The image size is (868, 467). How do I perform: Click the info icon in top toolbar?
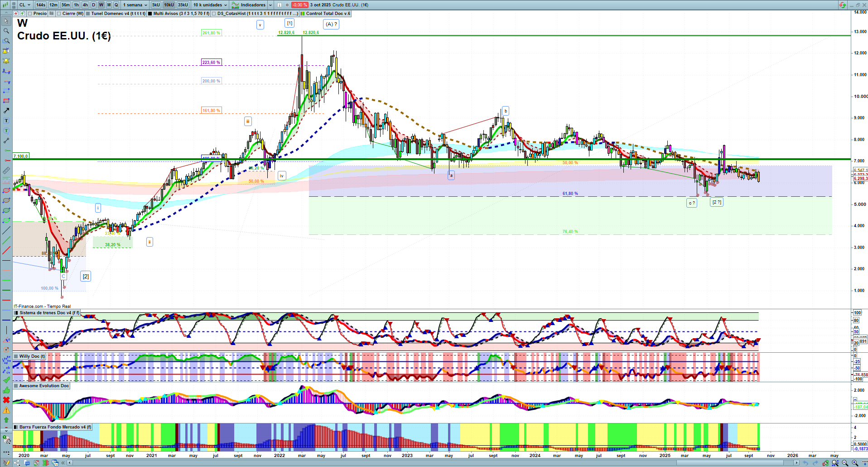[x=280, y=5]
